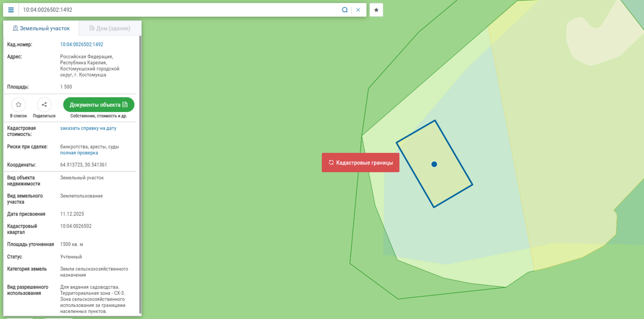Open favorites via top star button
The height and width of the screenshot is (319, 644).
coord(376,10)
